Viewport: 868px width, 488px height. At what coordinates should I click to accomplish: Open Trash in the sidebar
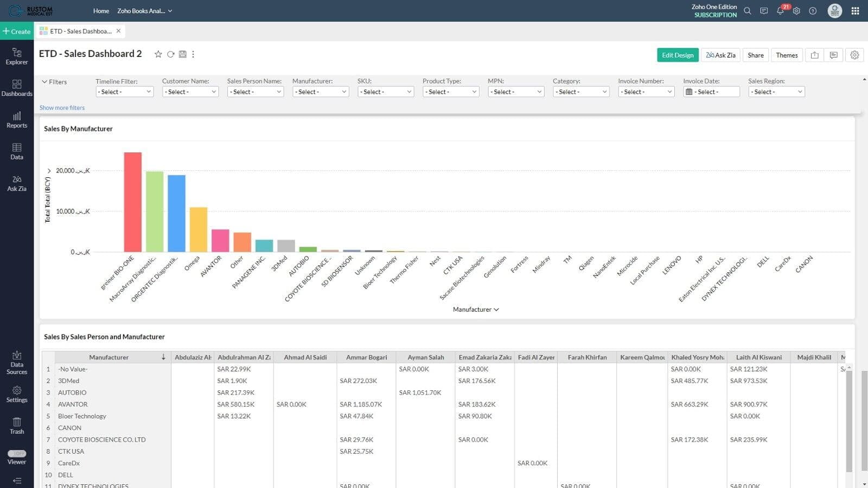pyautogui.click(x=17, y=426)
